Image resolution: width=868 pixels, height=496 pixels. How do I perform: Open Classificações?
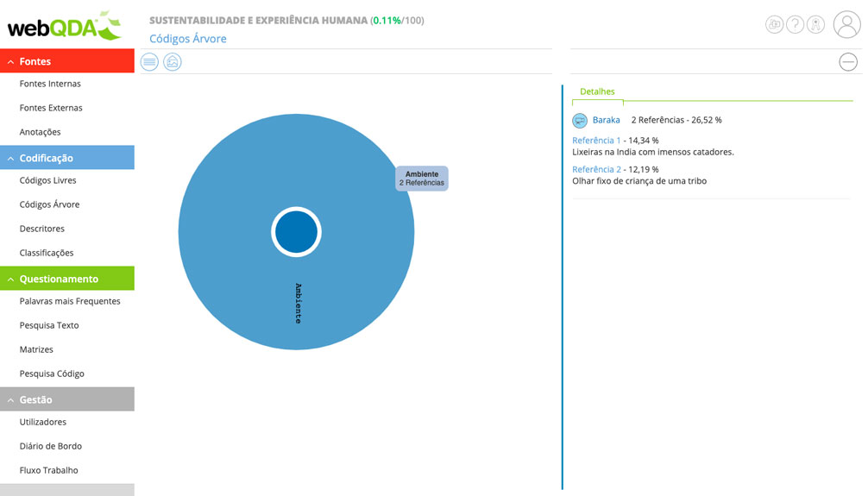pyautogui.click(x=47, y=253)
